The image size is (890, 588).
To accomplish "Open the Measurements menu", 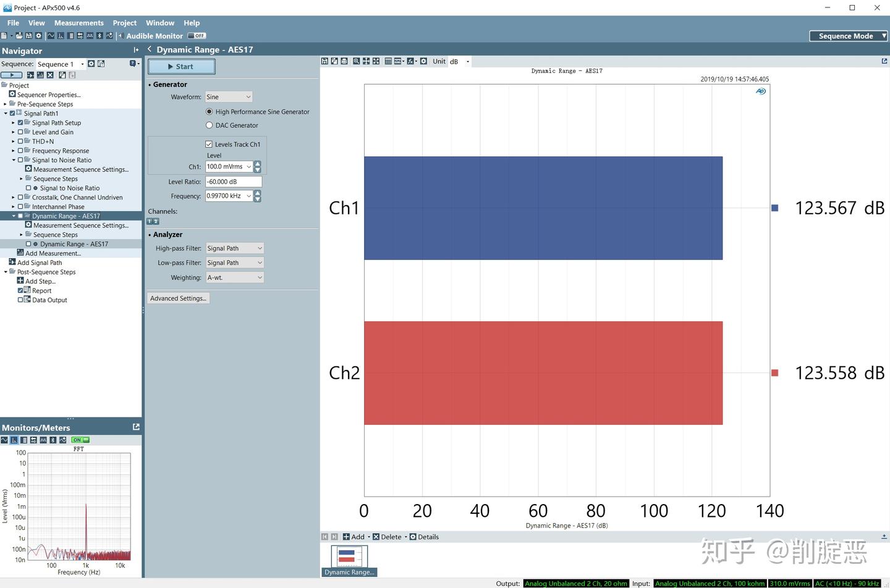I will point(79,23).
